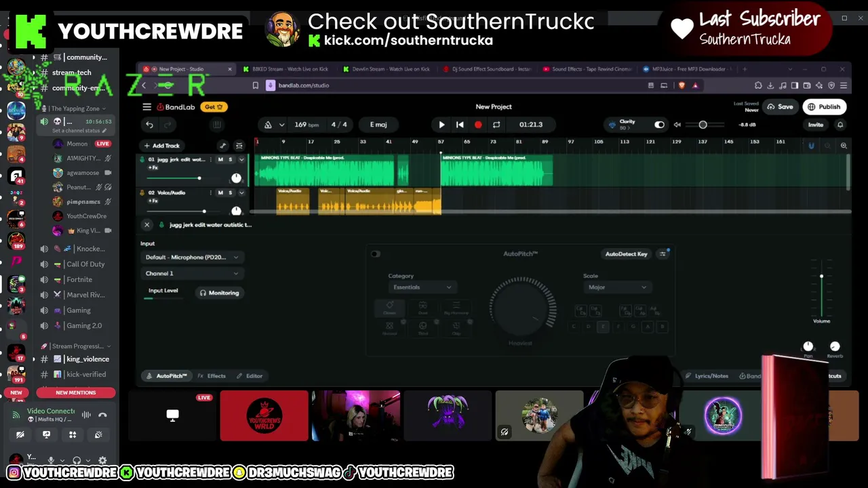Solo track 01 jugg jerk edit
The image size is (868, 488).
[x=230, y=160]
